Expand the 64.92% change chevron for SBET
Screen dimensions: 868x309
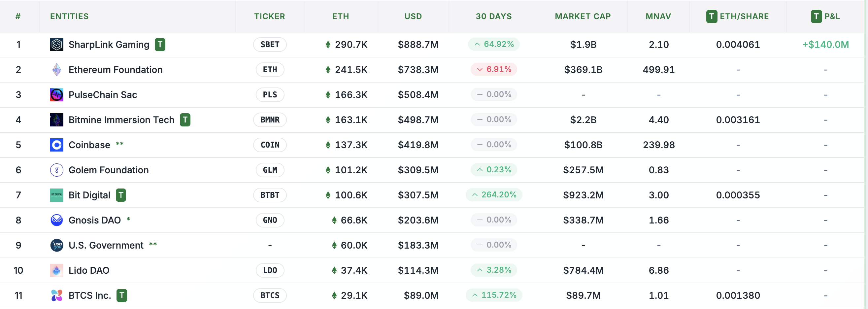(x=477, y=44)
